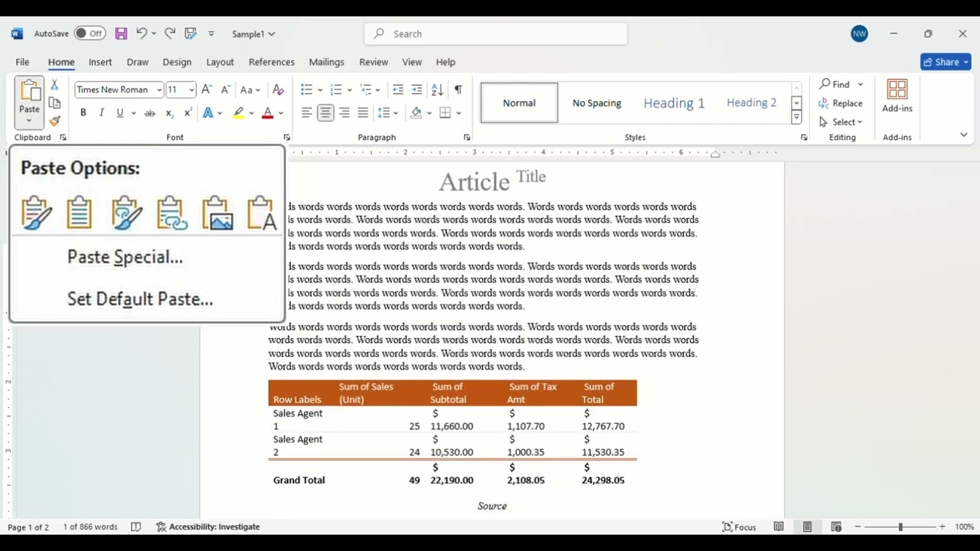Open Web Layout view in status bar
Viewport: 980px width, 551px height.
[x=836, y=527]
